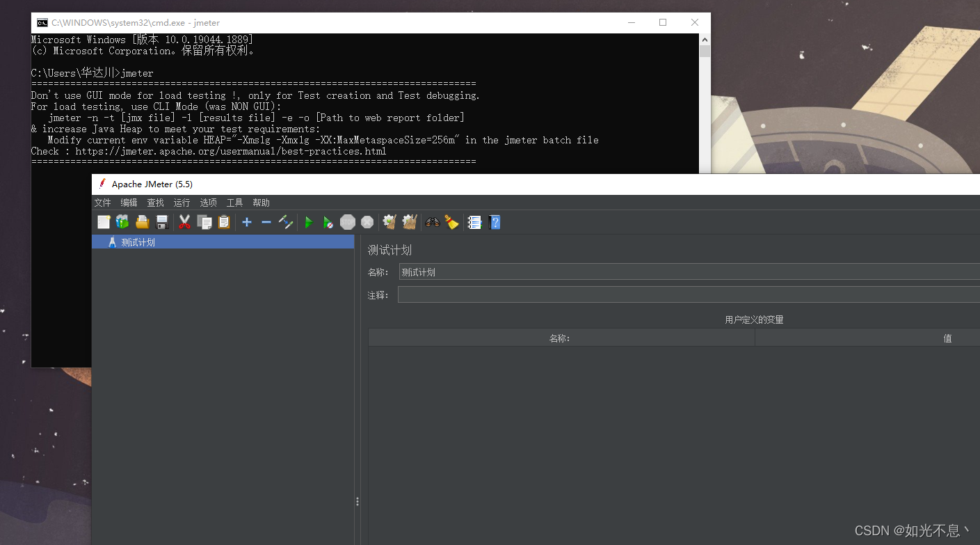The width and height of the screenshot is (980, 545).
Task: Close the cmd.exe window
Action: click(695, 22)
